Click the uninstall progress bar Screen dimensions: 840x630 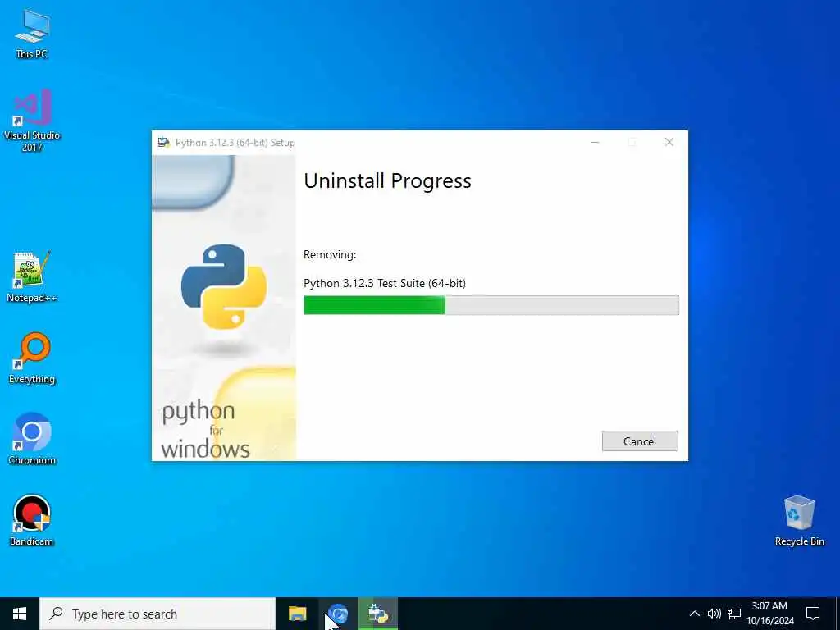click(491, 305)
